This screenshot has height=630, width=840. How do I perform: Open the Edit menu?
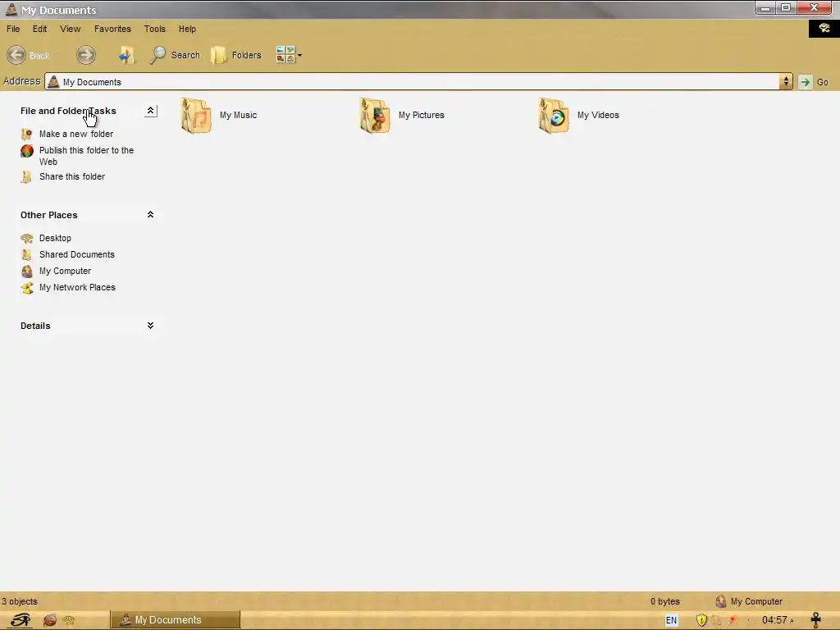pos(39,29)
